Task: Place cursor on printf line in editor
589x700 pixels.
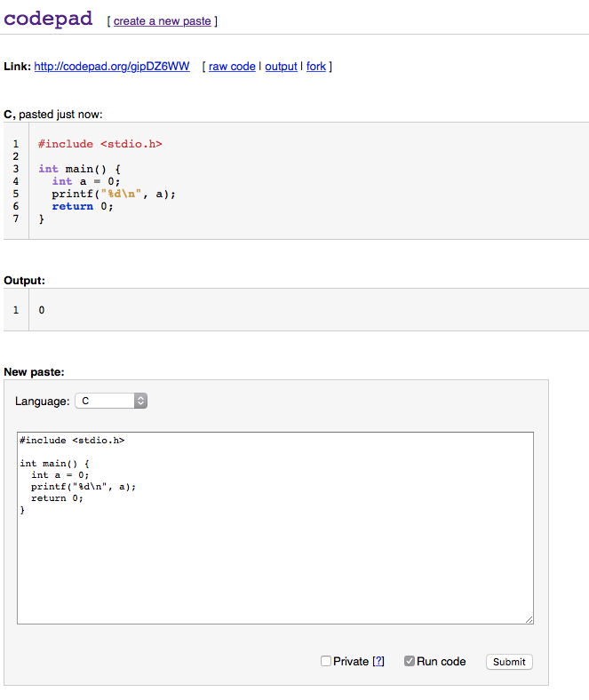Action: coord(84,487)
